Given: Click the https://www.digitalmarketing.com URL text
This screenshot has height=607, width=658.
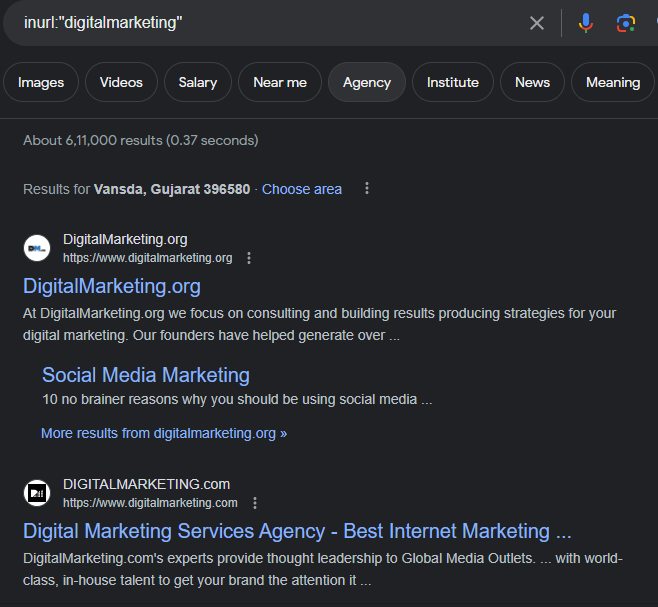Looking at the screenshot, I should (x=150, y=503).
